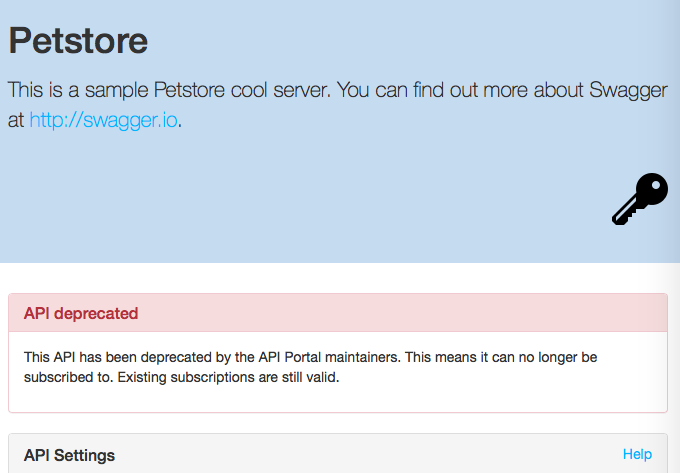Click the 'can no longer be' warning text
680x473 pixels.
[544, 357]
